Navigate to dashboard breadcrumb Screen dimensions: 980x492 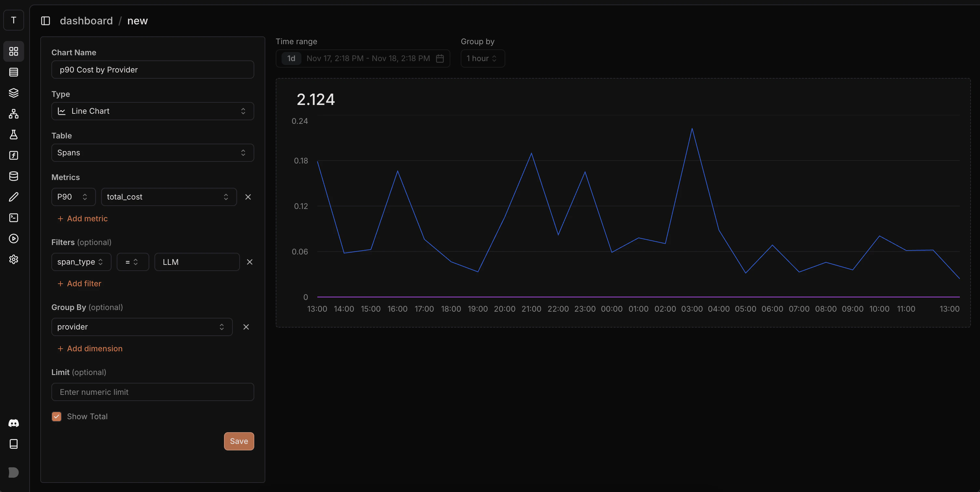[x=86, y=21]
